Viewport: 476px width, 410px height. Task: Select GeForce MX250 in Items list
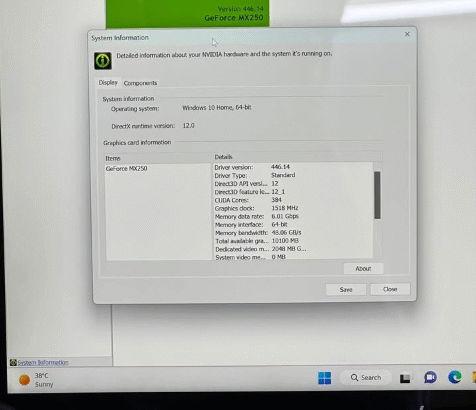(126, 169)
